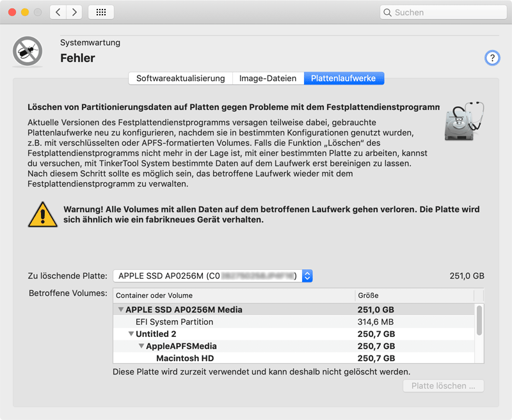Click Container oder Volume column header
The width and height of the screenshot is (512, 420).
(234, 295)
